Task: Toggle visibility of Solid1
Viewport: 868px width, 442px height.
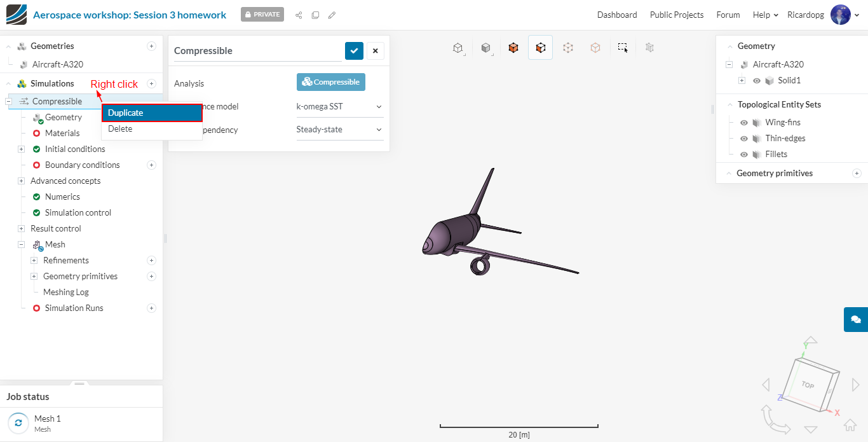Action: click(757, 81)
